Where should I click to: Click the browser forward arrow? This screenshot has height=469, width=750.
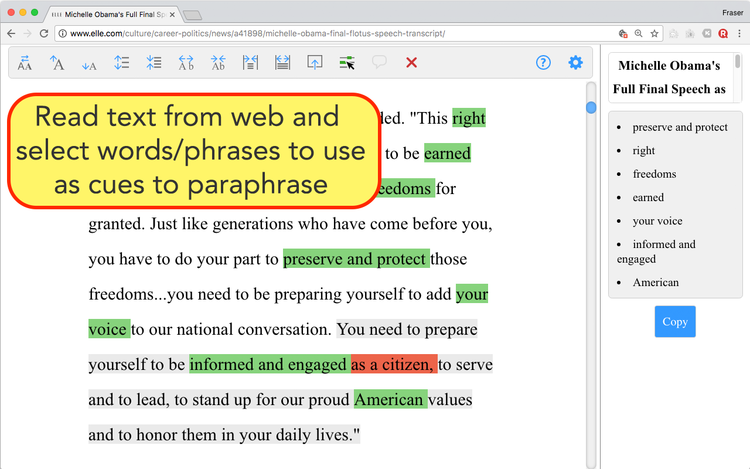pos(27,33)
